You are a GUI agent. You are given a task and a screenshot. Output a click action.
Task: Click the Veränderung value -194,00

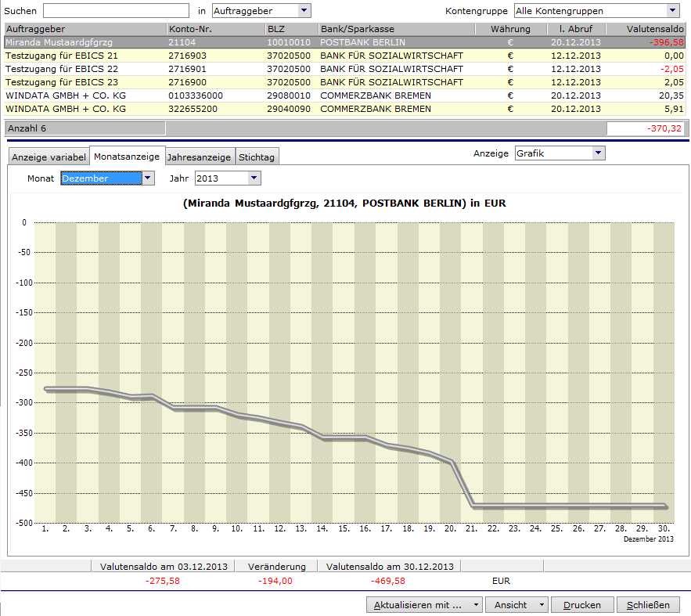275,581
